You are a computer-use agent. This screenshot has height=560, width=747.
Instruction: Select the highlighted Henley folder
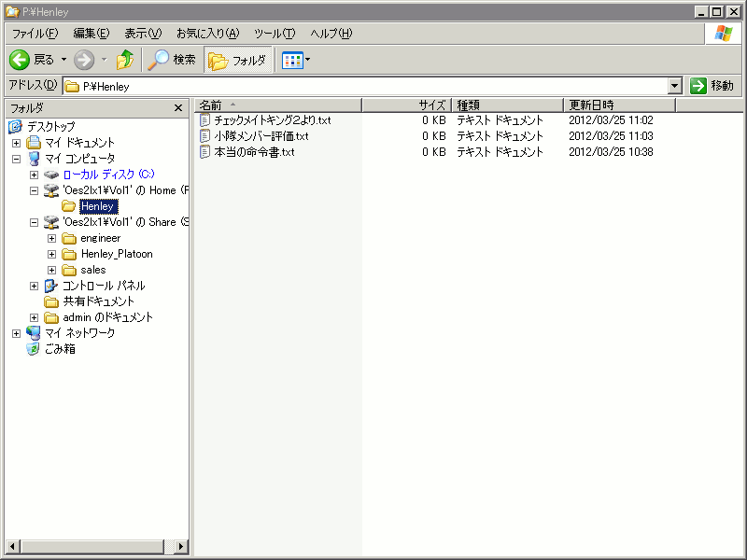click(x=98, y=206)
